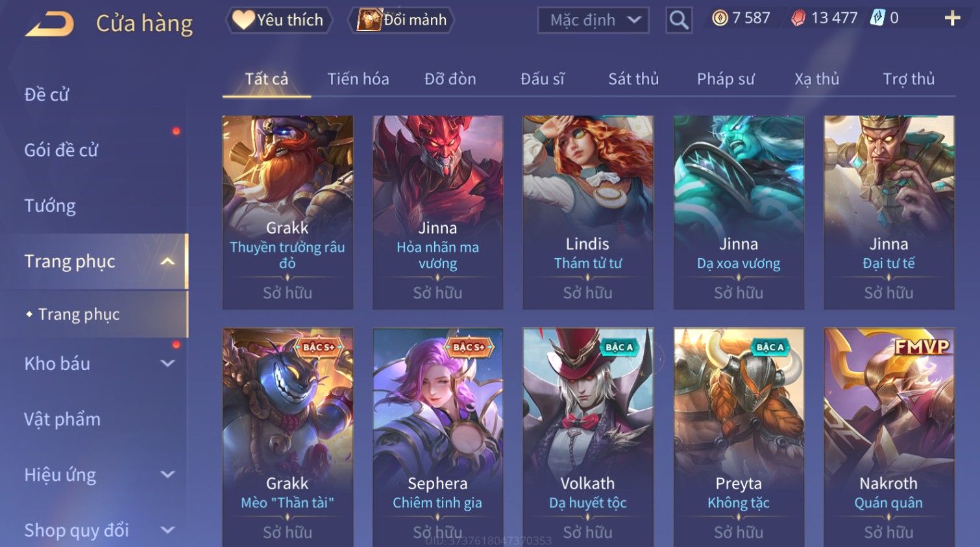The height and width of the screenshot is (547, 980).
Task: Open Tướng in the sidebar
Action: pos(50,206)
